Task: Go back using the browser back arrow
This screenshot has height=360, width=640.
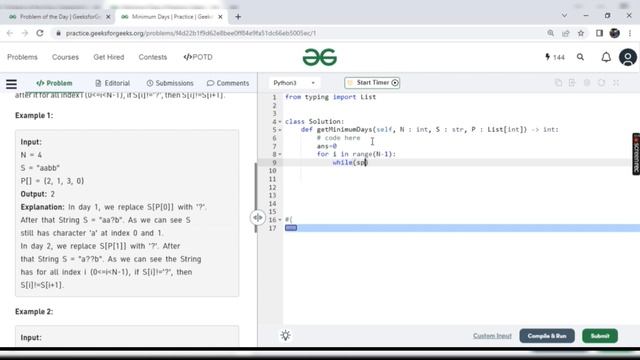Action: (10, 33)
